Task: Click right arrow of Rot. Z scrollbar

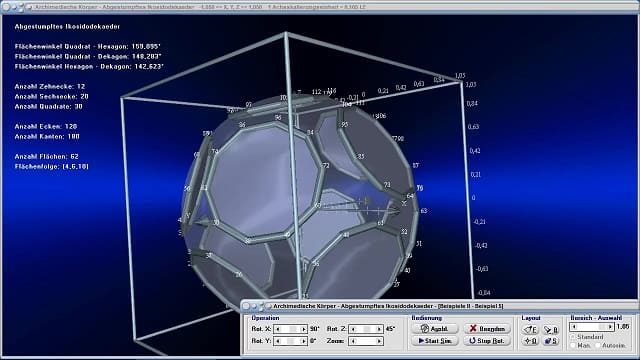Action: tap(379, 329)
